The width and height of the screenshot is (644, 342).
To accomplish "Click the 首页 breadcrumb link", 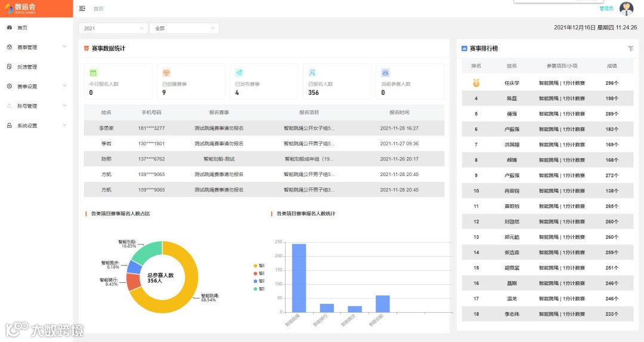I will click(98, 8).
